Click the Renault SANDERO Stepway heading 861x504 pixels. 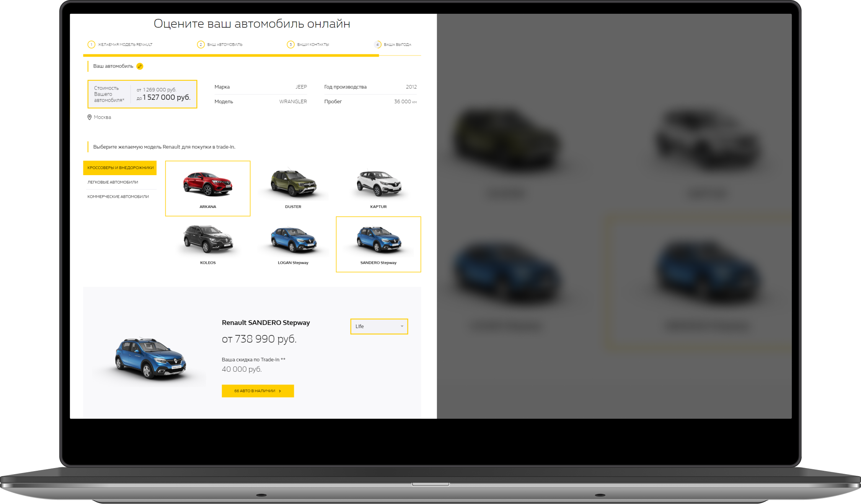point(266,323)
